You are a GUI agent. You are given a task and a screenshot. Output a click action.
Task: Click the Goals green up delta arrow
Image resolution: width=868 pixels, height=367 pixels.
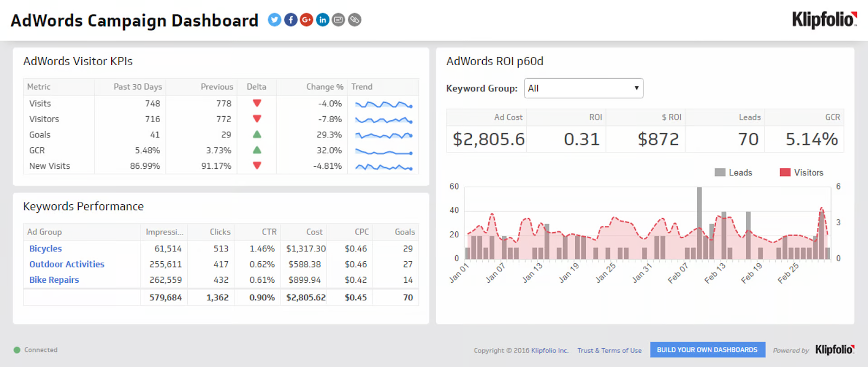click(x=257, y=134)
